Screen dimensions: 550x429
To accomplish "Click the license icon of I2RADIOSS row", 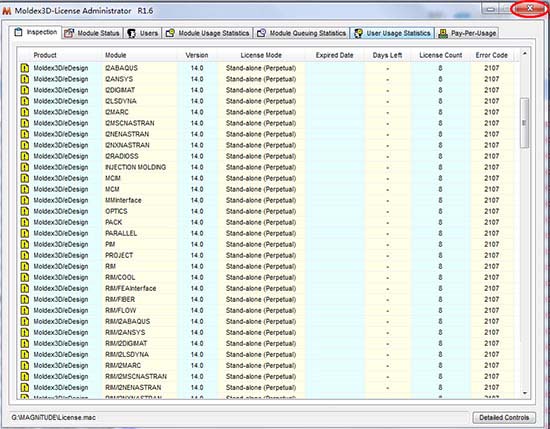I will (x=25, y=156).
